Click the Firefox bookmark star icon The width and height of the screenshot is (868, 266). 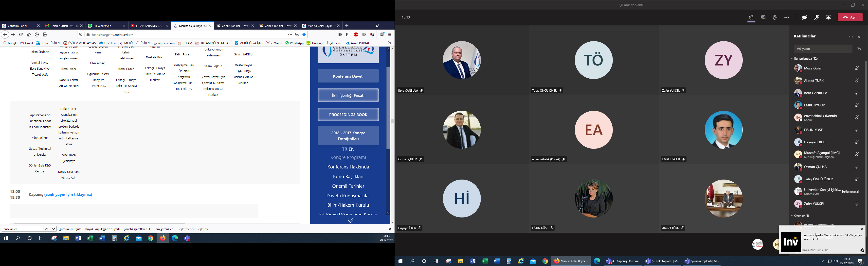[304, 35]
